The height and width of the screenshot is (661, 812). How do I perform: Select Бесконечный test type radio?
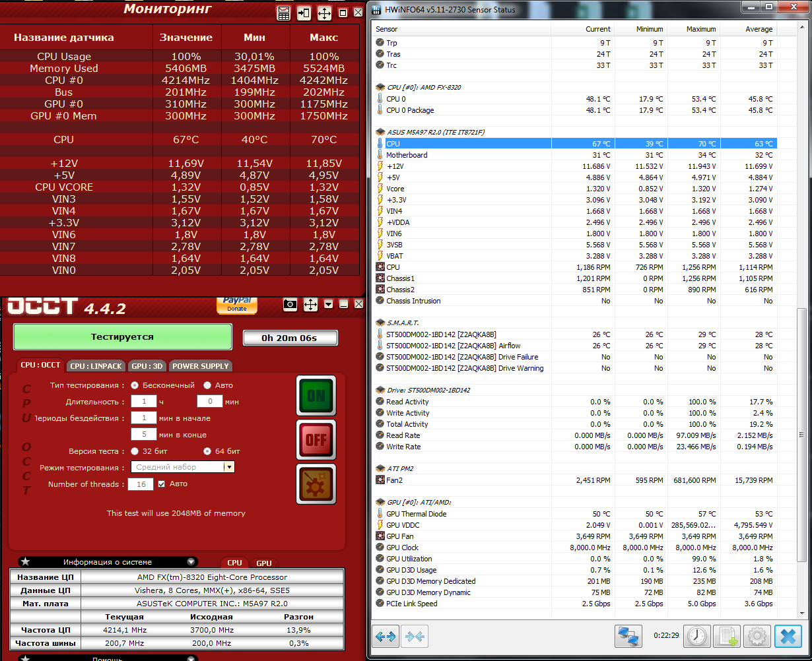click(135, 385)
